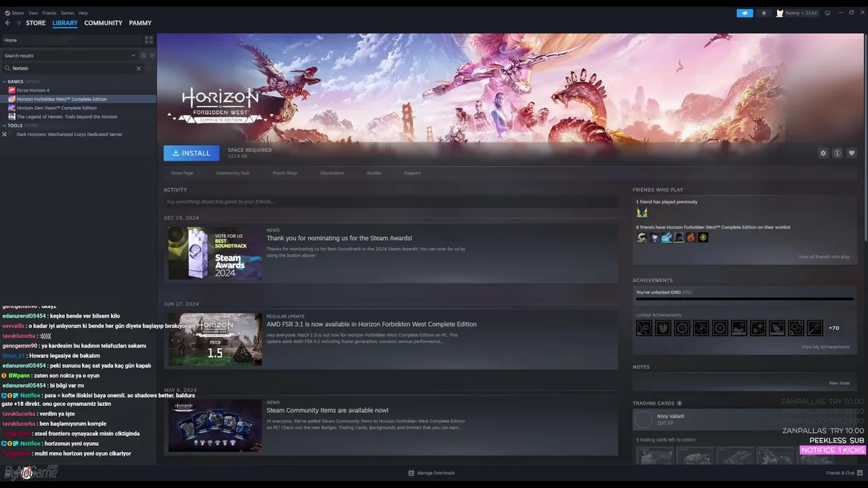Open game settings gear icon
This screenshot has height=488, width=868.
coord(823,153)
